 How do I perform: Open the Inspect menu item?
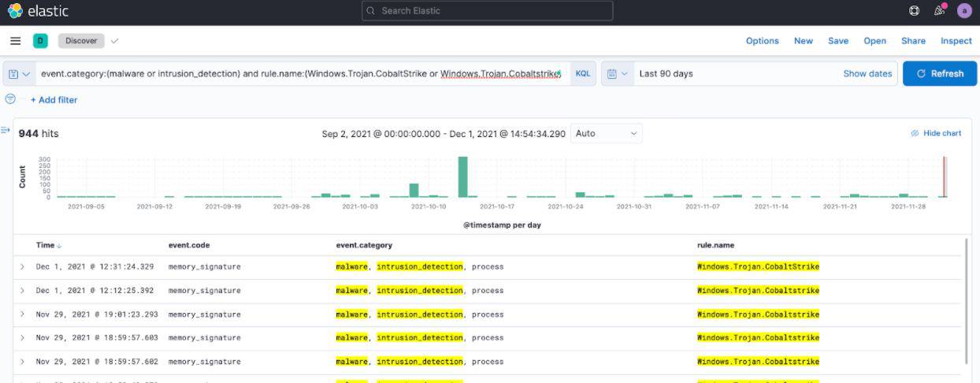956,41
